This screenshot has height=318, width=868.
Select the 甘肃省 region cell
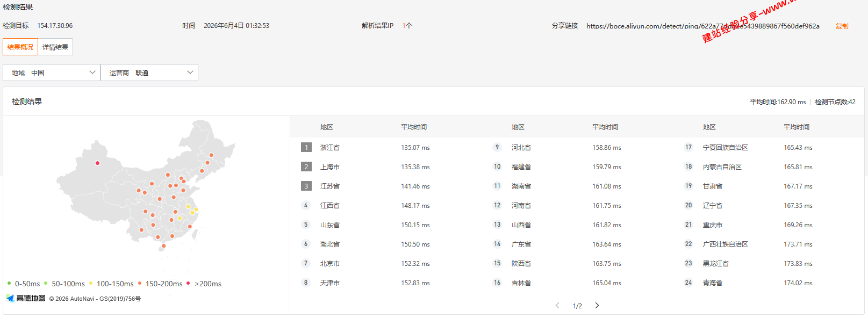713,186
